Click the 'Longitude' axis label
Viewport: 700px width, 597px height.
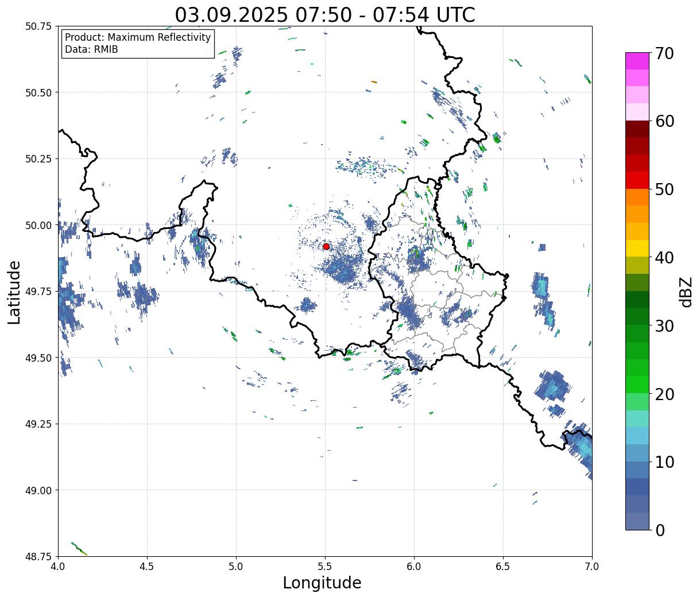[322, 583]
